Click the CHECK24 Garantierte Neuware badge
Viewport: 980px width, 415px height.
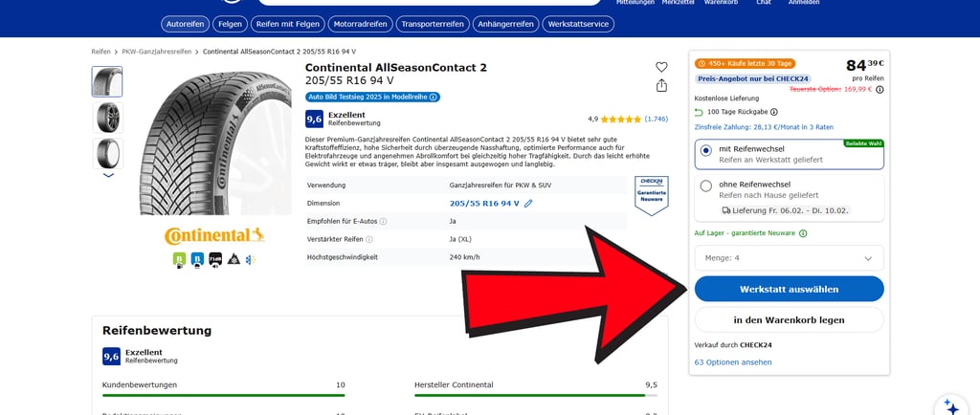click(x=651, y=195)
